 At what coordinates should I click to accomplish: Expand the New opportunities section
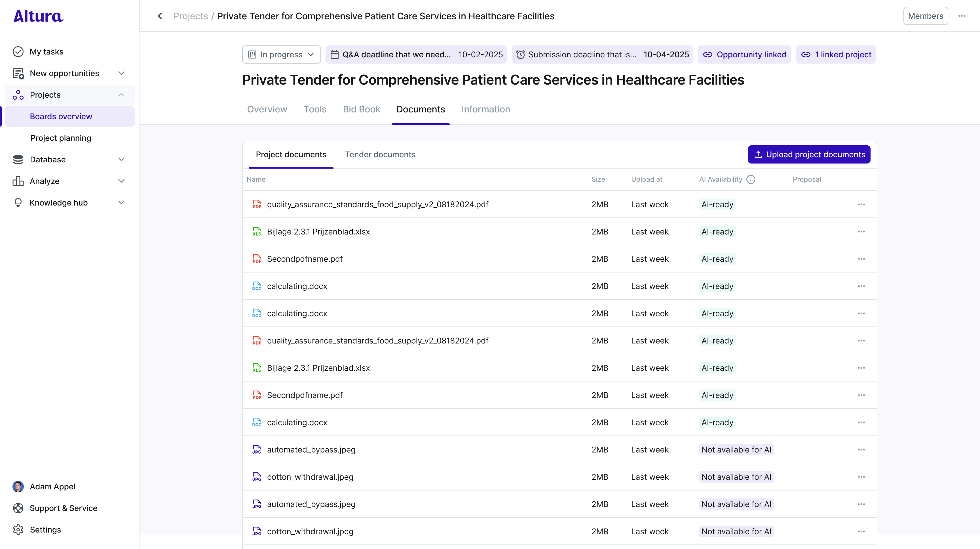click(x=121, y=73)
